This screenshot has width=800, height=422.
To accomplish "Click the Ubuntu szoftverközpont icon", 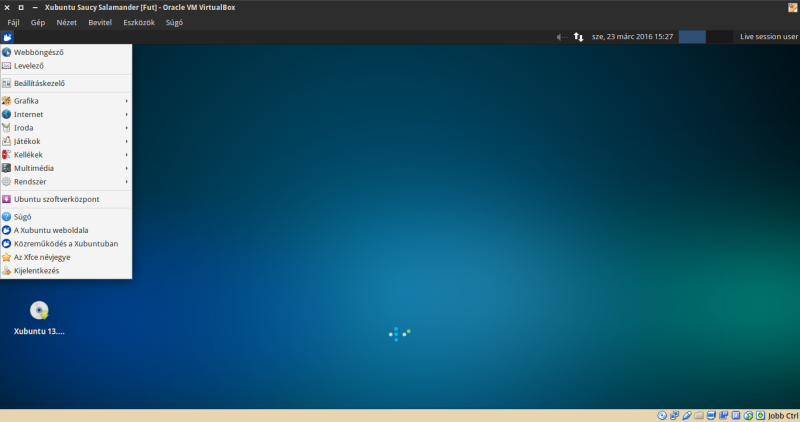I will 6,199.
